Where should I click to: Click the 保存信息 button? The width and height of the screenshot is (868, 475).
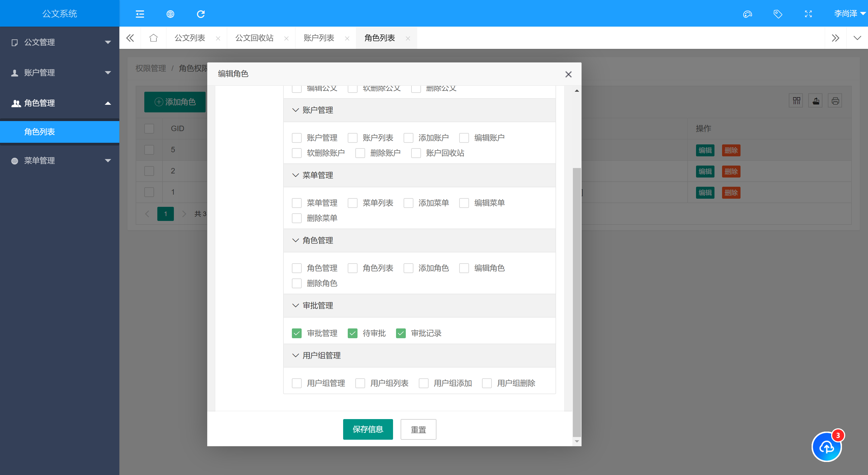click(368, 429)
